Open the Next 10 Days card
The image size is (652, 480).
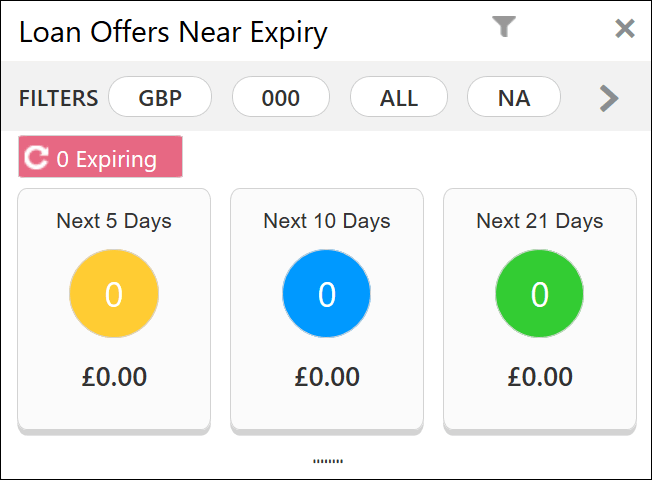(x=327, y=311)
